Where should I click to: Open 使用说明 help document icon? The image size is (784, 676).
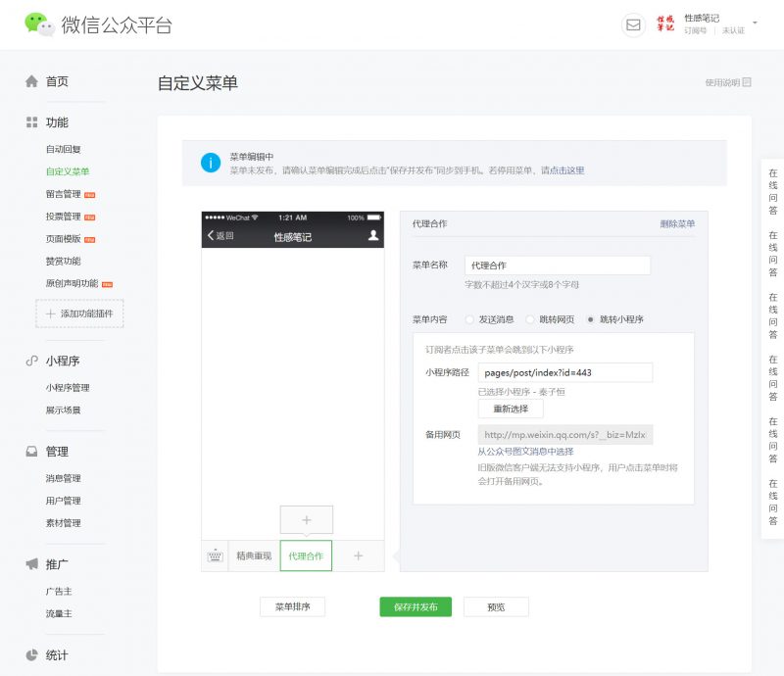pos(747,82)
